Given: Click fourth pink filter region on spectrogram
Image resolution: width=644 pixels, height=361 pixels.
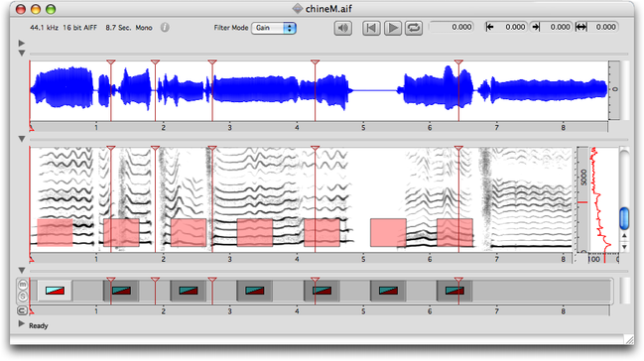Looking at the screenshot, I should point(255,232).
